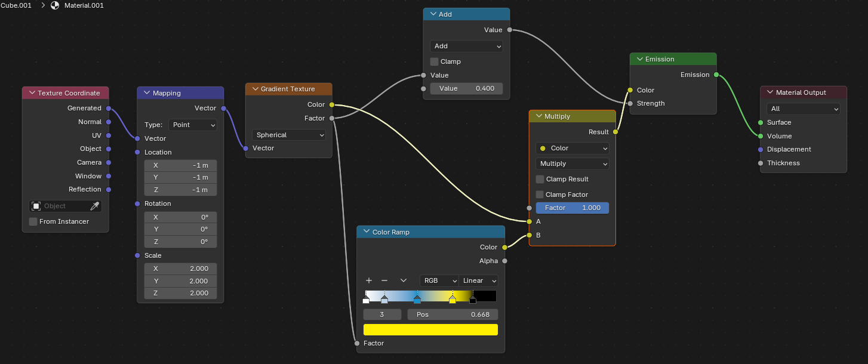Click the Generated output socket
The width and height of the screenshot is (868, 364).
tap(108, 109)
